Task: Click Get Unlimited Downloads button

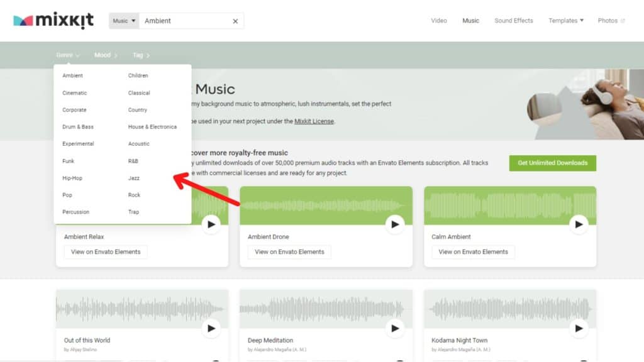Action: 552,163
